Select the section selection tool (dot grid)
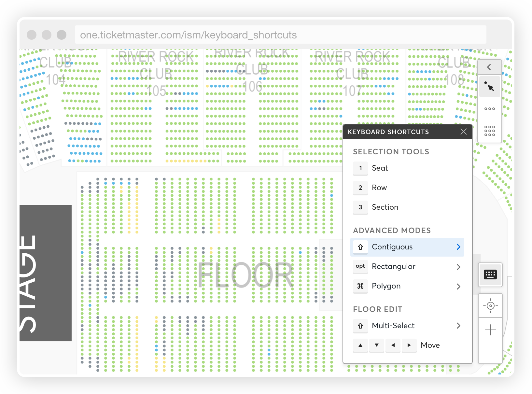This screenshot has height=394, width=532. [489, 131]
